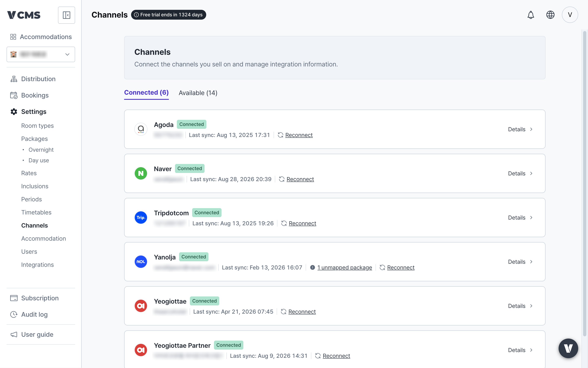This screenshot has height=368, width=588.
Task: Click Reconnect link for Agoda
Action: tap(299, 135)
